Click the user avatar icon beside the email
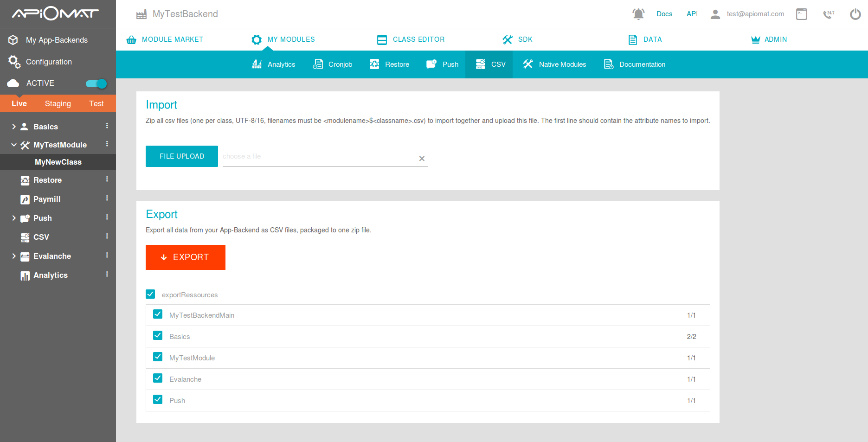 [715, 14]
